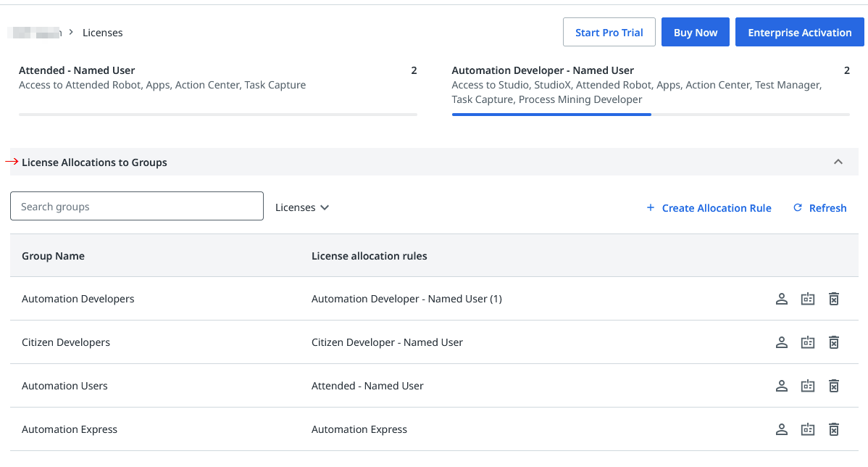Delete the Automation Developers allocation rule
This screenshot has width=868, height=467.
834,299
